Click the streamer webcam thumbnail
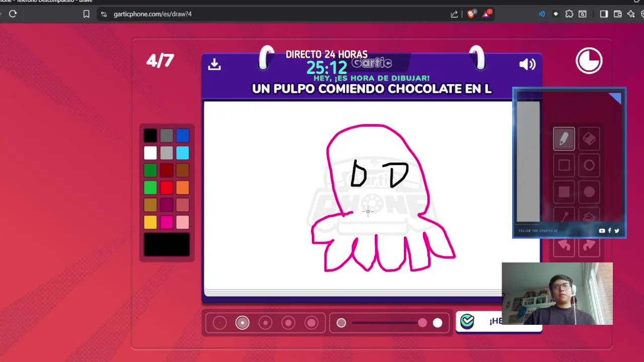This screenshot has height=362, width=644. [x=557, y=294]
